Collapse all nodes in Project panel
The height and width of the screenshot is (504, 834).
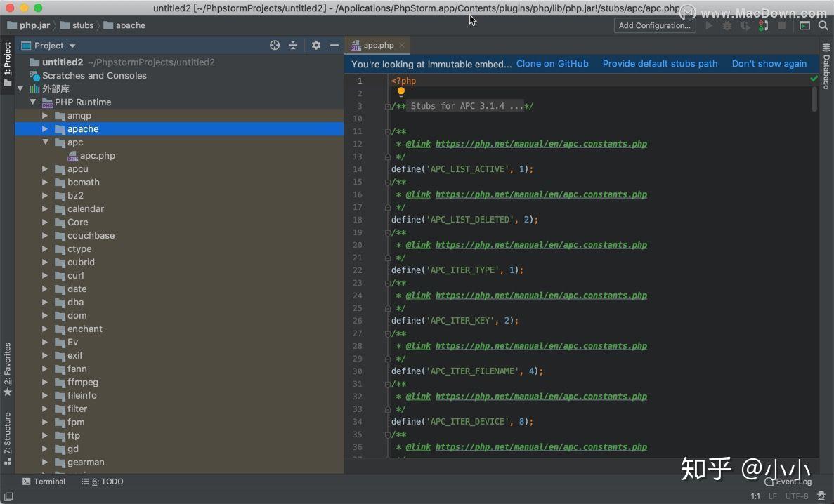(x=293, y=45)
